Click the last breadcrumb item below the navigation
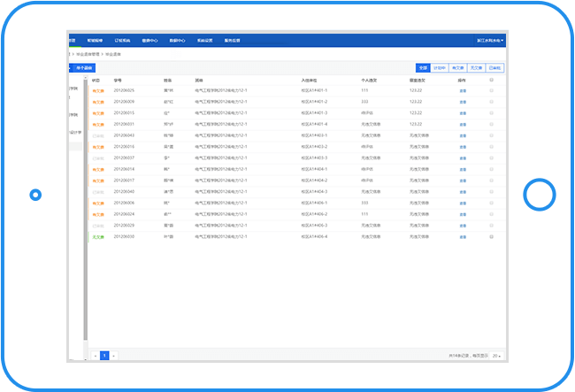 pyautogui.click(x=113, y=54)
